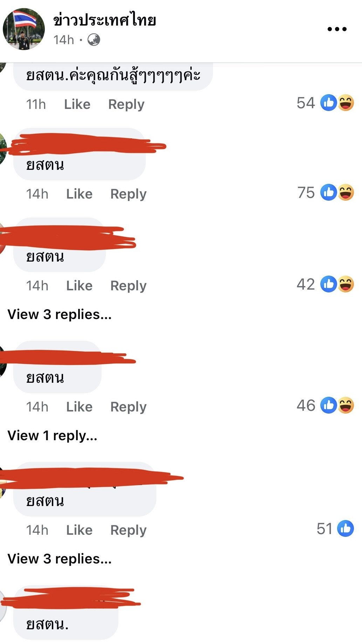Like the comment posted 11h ago

[77, 104]
